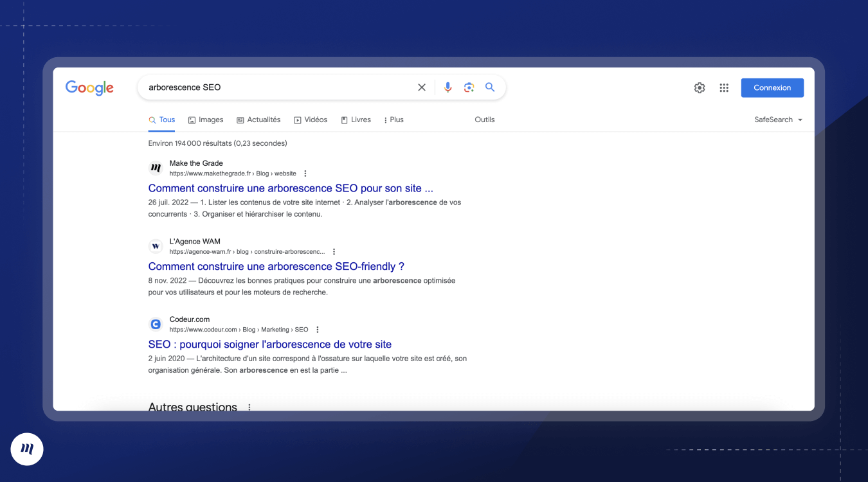Submit search with the magnifying glass icon

(490, 87)
